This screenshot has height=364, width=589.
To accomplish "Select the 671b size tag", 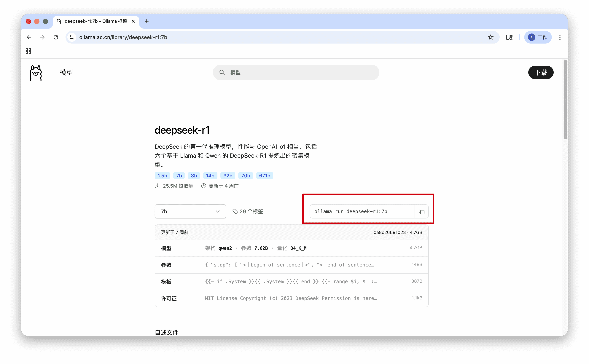I will pyautogui.click(x=265, y=176).
